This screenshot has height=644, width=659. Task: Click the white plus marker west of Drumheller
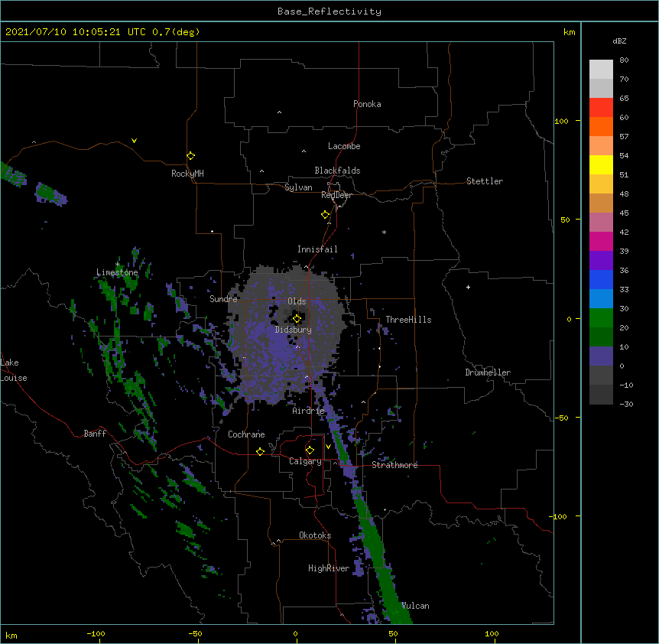coord(468,287)
